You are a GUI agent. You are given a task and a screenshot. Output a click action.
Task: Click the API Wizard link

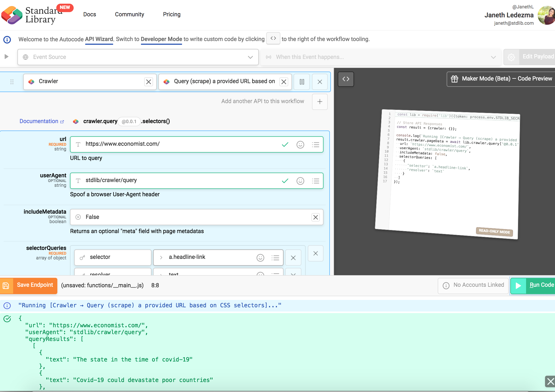click(x=99, y=39)
